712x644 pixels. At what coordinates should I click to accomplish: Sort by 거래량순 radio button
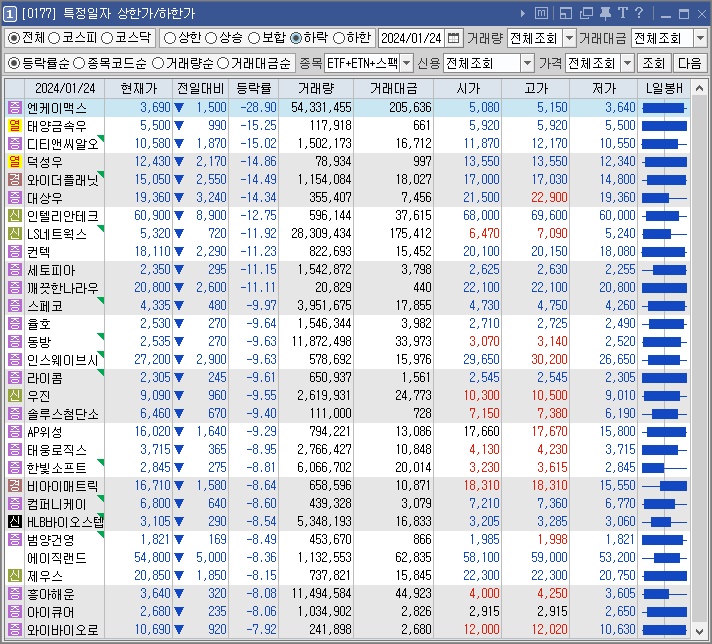coord(158,63)
